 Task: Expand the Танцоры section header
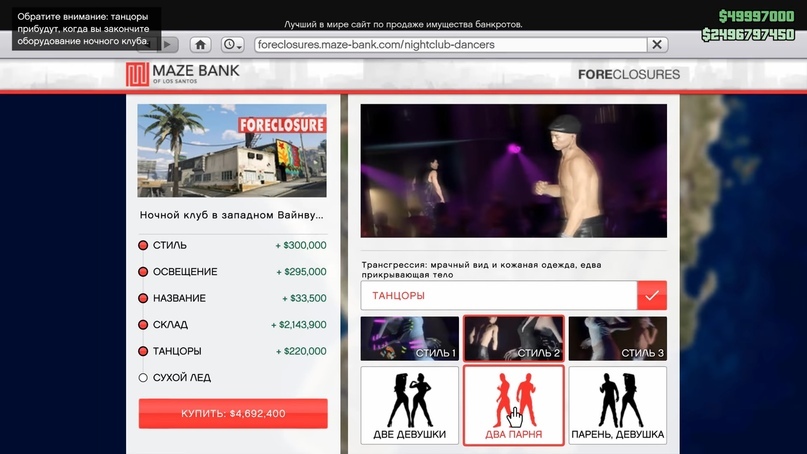(499, 295)
